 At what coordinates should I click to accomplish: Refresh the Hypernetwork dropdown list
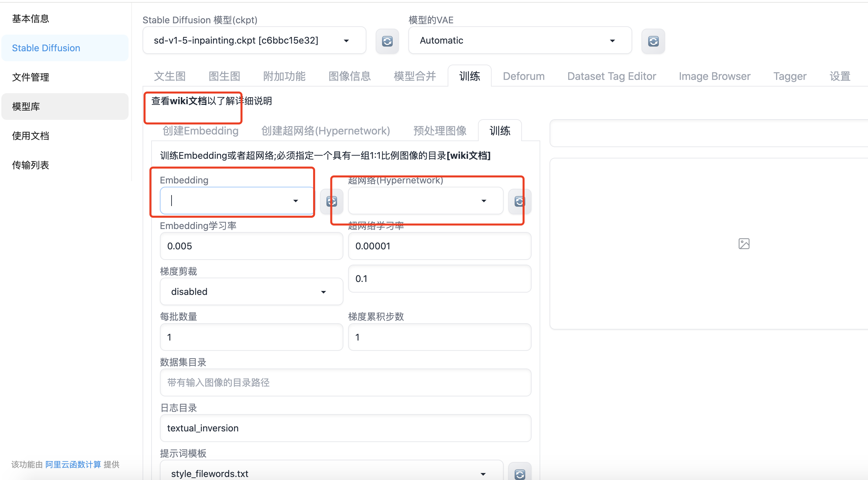(x=519, y=201)
